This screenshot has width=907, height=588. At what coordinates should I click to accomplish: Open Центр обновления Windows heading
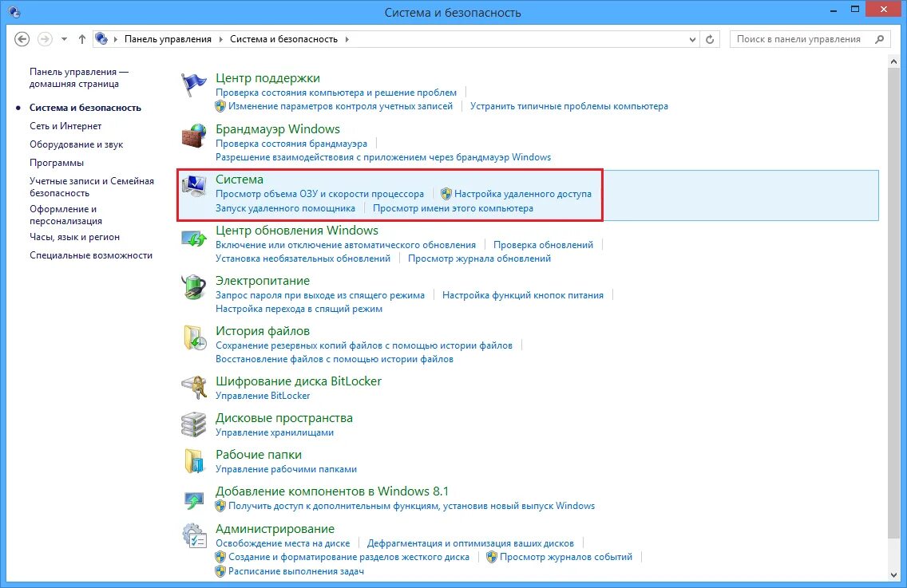click(297, 230)
